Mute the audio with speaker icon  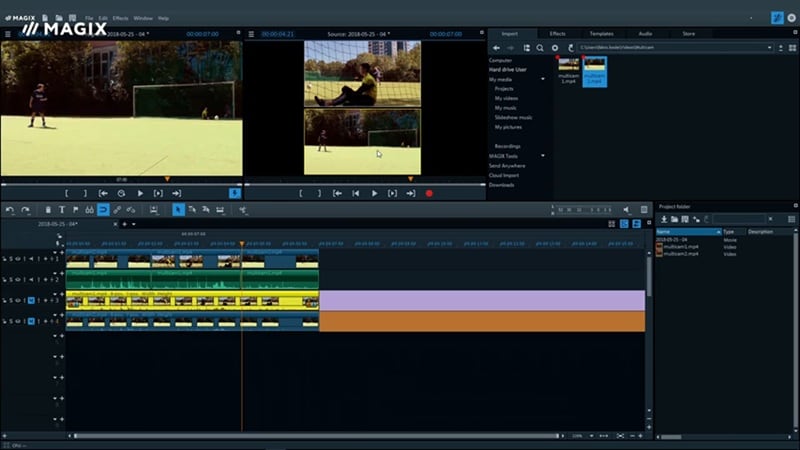(x=627, y=210)
